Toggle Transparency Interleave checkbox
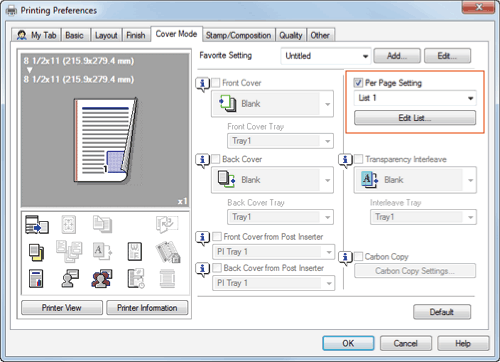Screen dimensions: 500x362 (358, 159)
